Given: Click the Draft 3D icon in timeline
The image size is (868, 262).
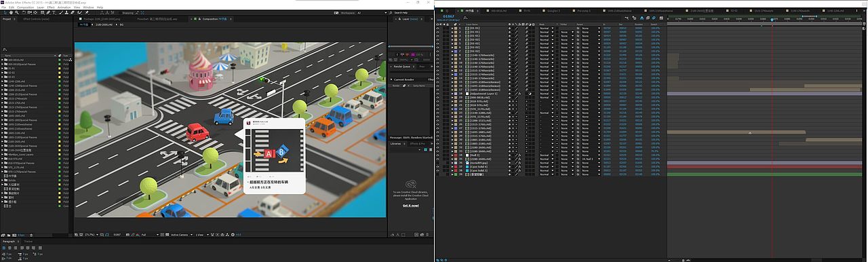Looking at the screenshot, I should tap(634, 18).
